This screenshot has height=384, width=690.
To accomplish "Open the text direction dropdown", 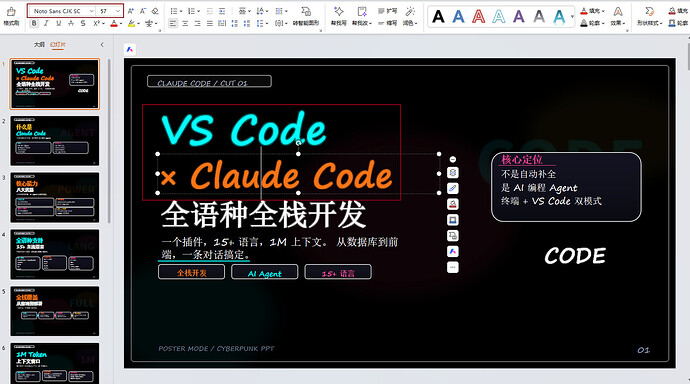I will [267, 11].
